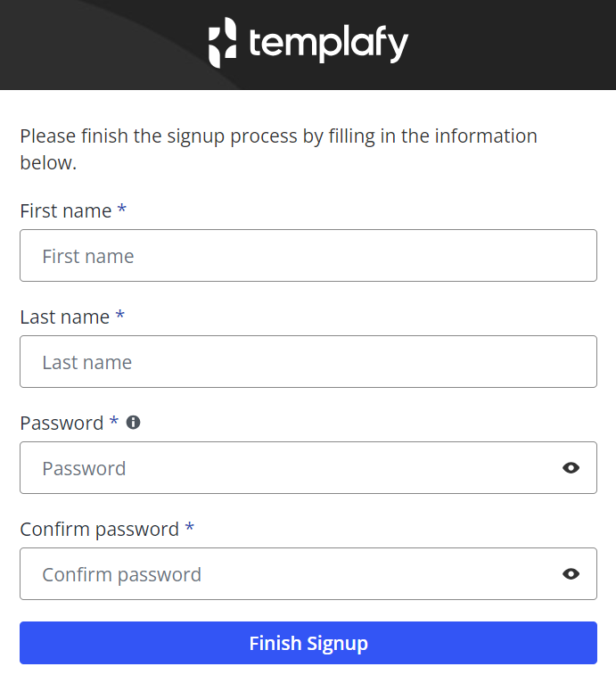Open the password requirements info icon
This screenshot has width=616, height=683.
[134, 422]
